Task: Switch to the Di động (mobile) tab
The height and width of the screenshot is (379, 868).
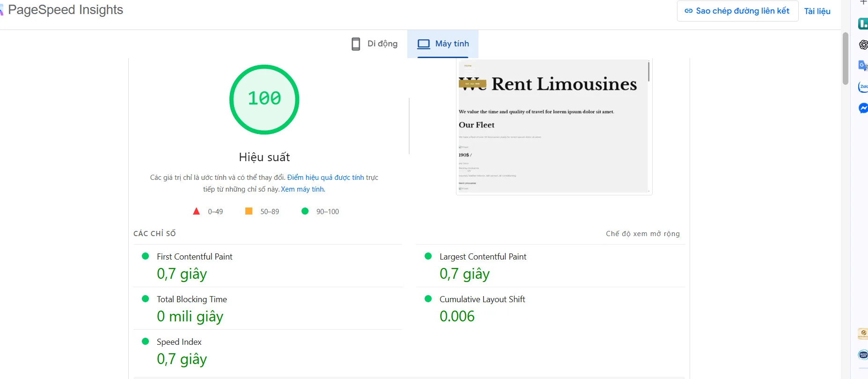Action: (x=375, y=44)
